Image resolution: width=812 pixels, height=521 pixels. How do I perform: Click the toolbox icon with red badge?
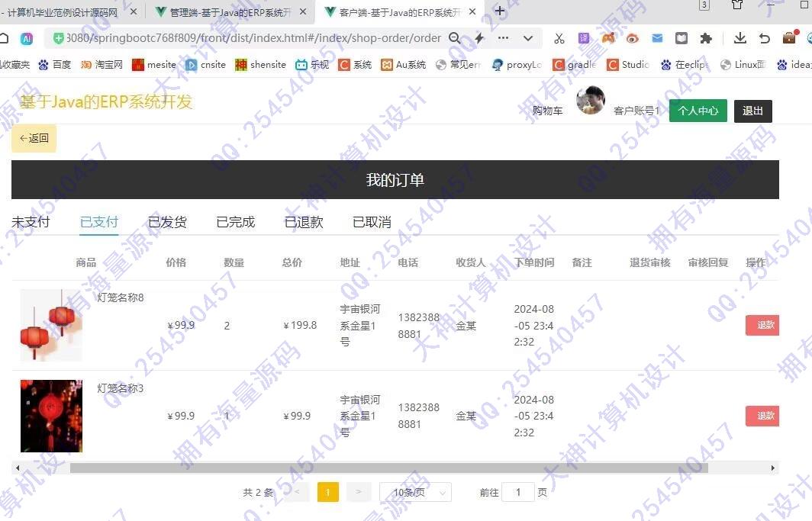coord(789,38)
